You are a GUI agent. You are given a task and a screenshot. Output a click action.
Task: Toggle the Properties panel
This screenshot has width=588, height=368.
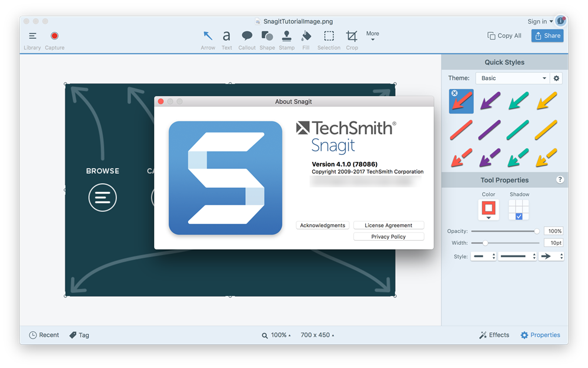pyautogui.click(x=540, y=335)
